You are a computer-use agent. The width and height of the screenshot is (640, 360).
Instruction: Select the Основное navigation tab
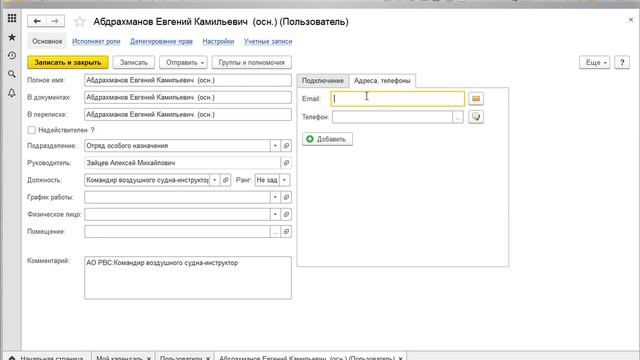(47, 41)
